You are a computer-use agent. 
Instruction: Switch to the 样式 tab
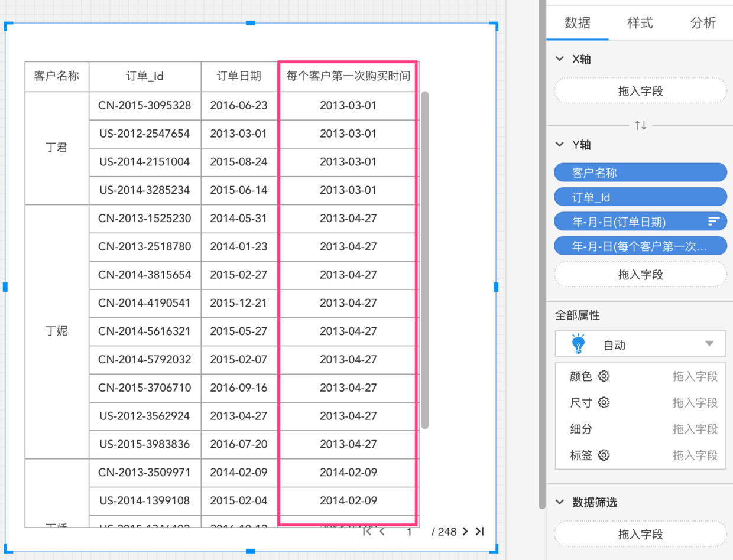tap(640, 23)
